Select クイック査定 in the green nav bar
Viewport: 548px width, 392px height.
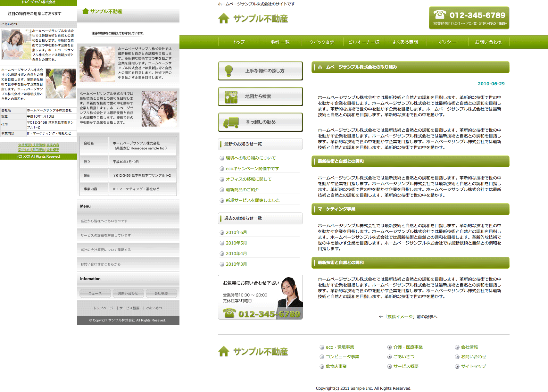(322, 42)
